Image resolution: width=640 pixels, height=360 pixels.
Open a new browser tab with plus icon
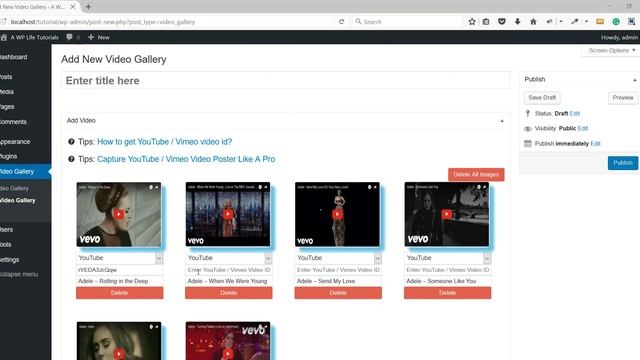click(88, 7)
